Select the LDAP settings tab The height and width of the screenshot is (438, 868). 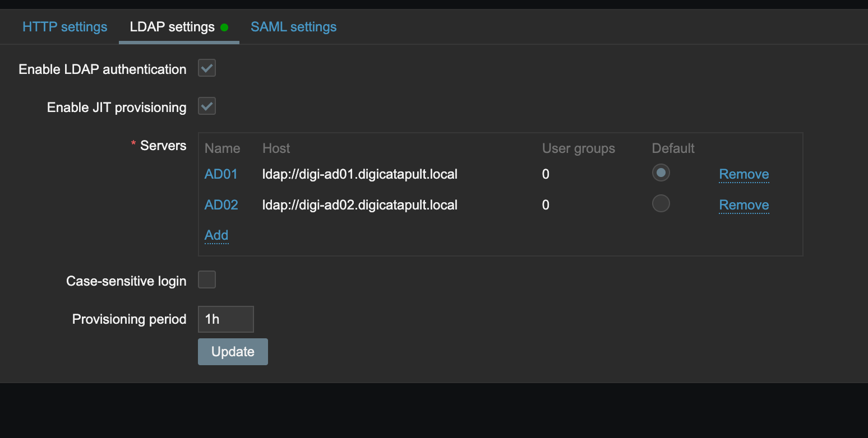pos(172,27)
